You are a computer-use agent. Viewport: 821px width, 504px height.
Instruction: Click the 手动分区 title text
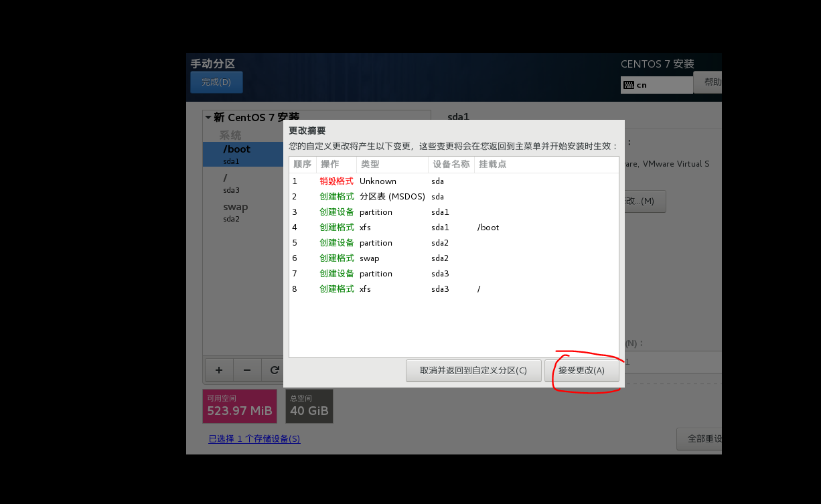(x=213, y=64)
